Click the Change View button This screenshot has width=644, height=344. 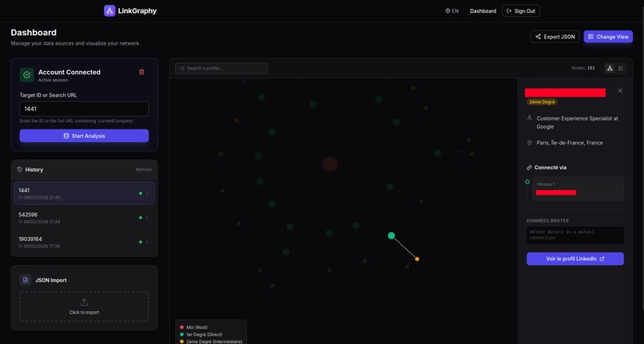click(x=608, y=37)
